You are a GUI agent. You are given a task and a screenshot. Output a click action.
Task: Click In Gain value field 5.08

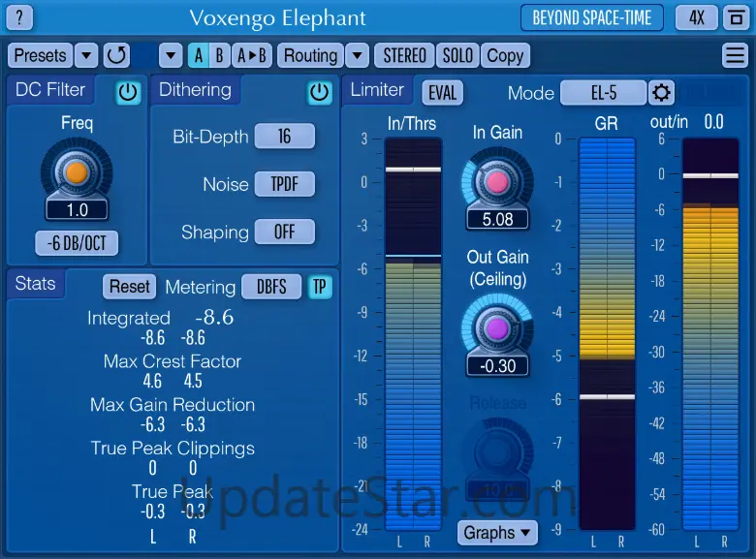click(x=497, y=220)
